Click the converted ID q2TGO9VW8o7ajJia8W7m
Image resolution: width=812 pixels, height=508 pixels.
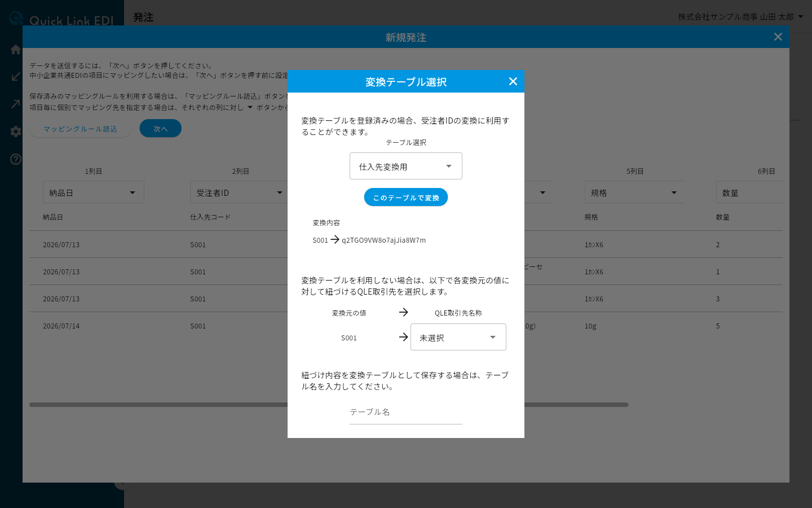click(384, 240)
